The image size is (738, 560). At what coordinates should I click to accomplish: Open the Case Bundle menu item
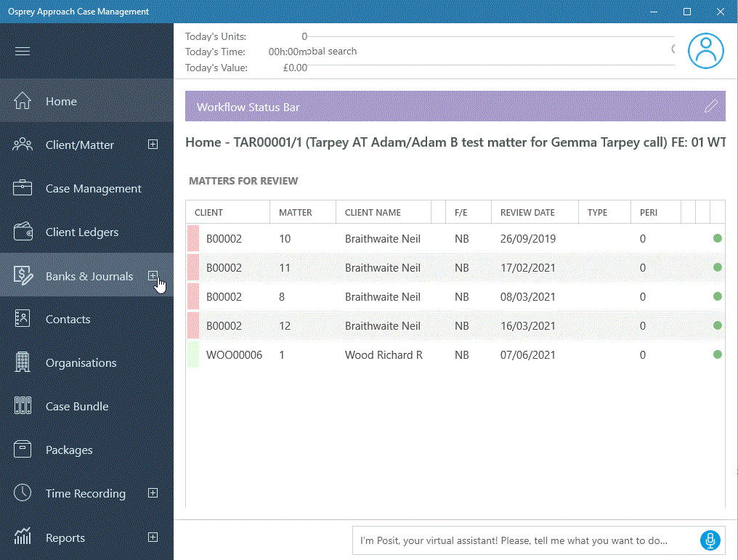tap(86, 405)
